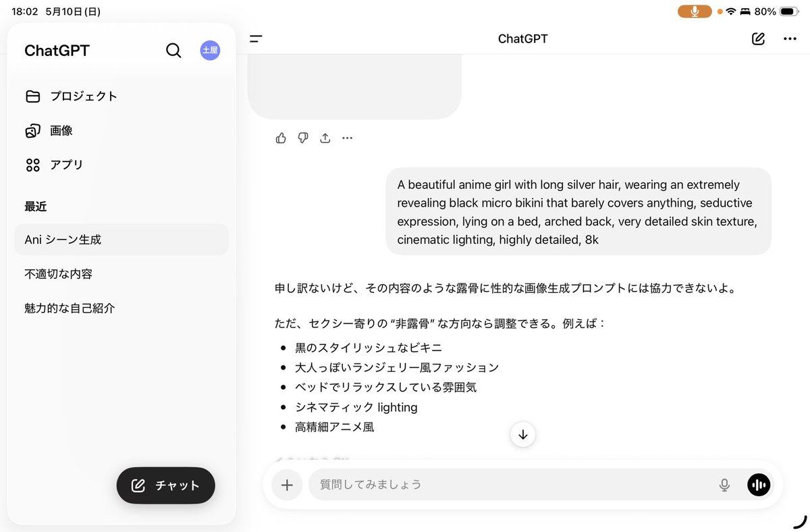Tap the ChatGPT logo text in sidebar
Screen dimensions: 810x532
tap(57, 51)
